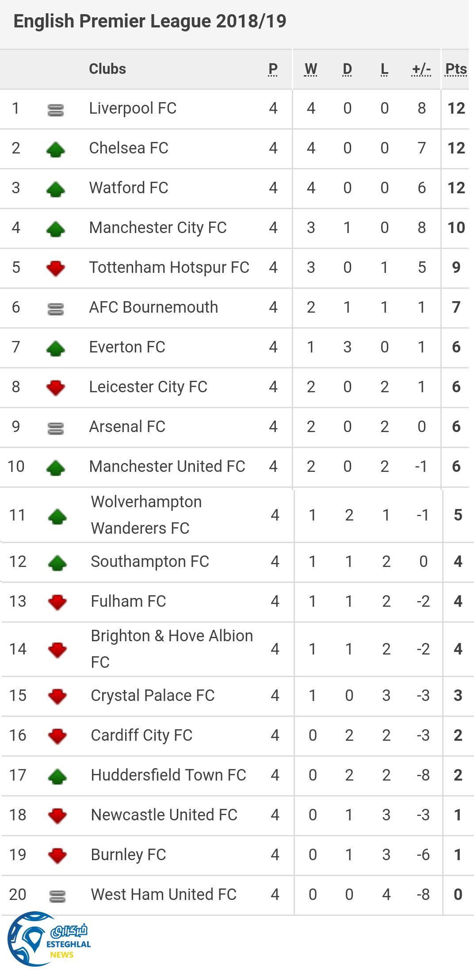This screenshot has height=980, width=474.
Task: Click the red down arrow beside Leicester City FC
Action: click(x=56, y=387)
